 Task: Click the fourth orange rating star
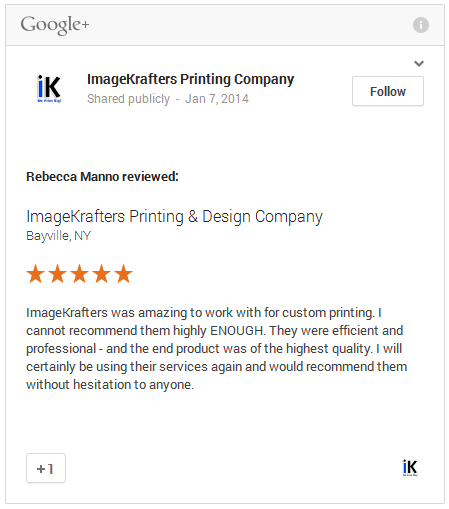pos(102,274)
